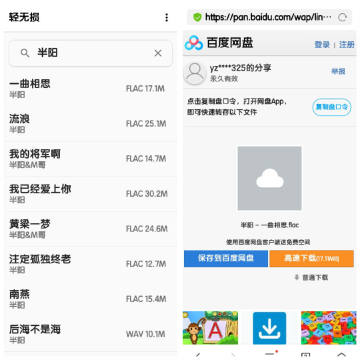Click the blue download icon tile
The image size is (360, 360).
tap(269, 328)
